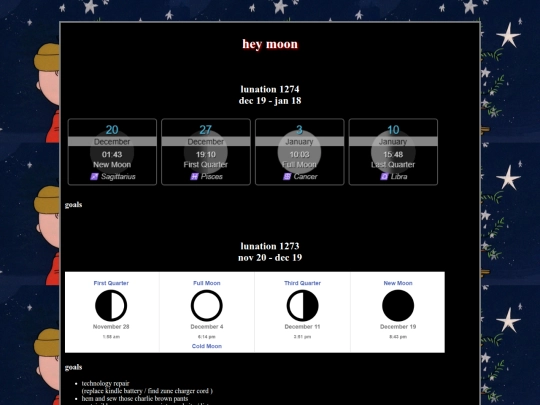Click the Libra zodiac icon
Image resolution: width=540 pixels, height=405 pixels.
(384, 177)
